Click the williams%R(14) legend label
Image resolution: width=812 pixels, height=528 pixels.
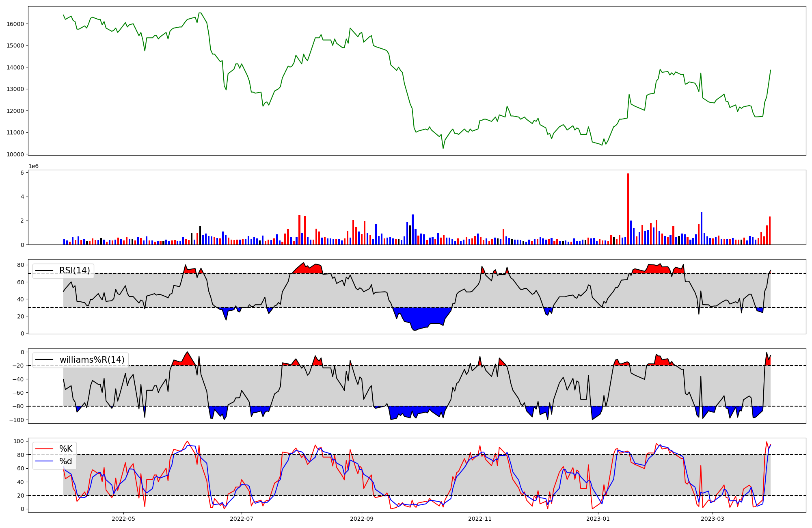[92, 360]
